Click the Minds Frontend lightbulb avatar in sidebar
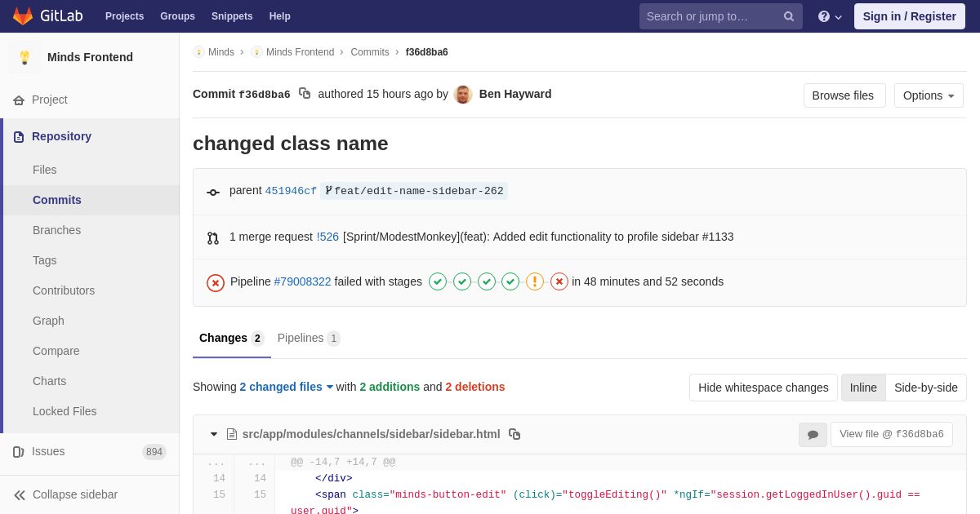 pos(24,57)
